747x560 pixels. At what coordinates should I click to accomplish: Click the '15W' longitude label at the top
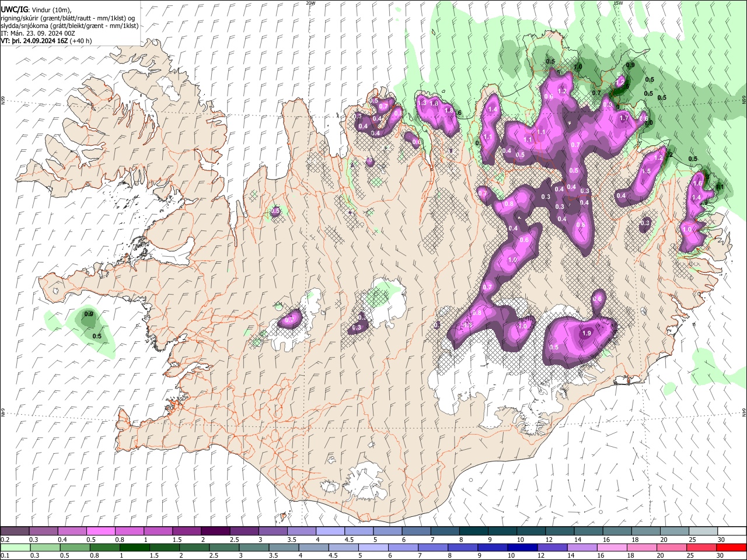tap(618, 3)
